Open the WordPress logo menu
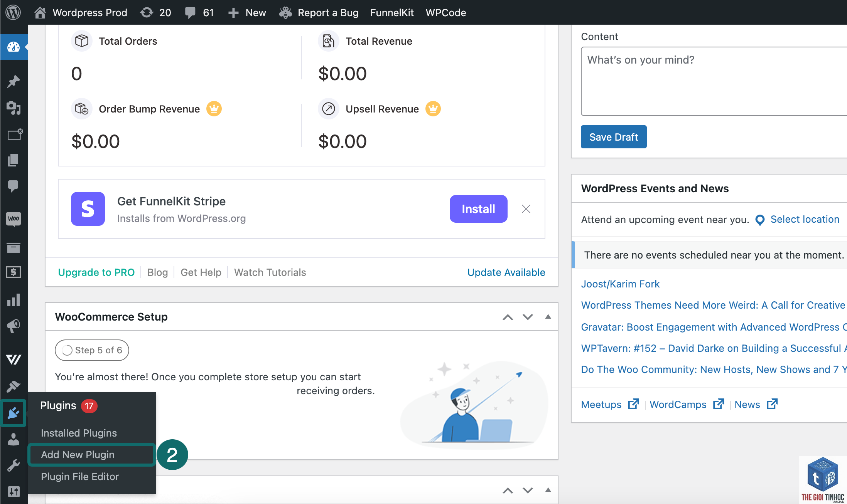 click(13, 12)
